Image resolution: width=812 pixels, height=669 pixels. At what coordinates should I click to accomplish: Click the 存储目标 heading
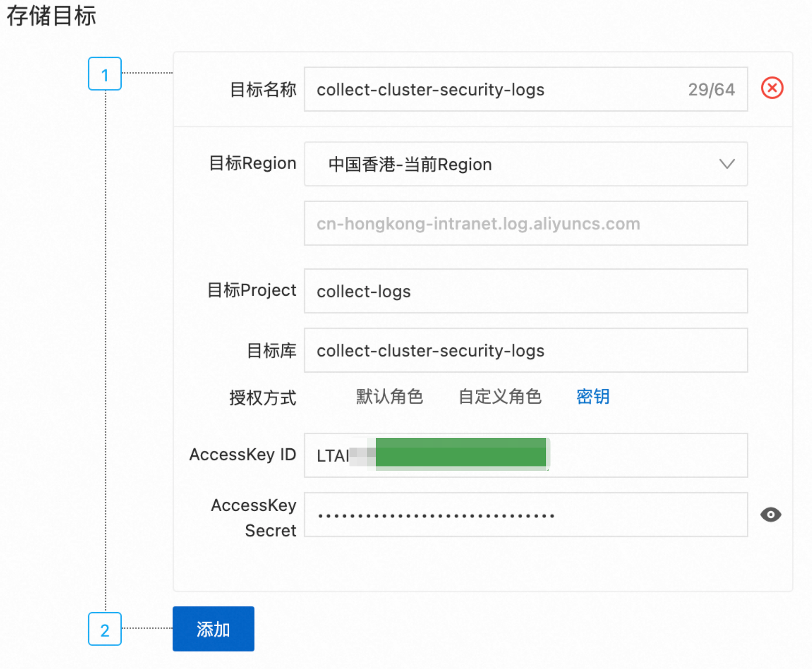[51, 16]
